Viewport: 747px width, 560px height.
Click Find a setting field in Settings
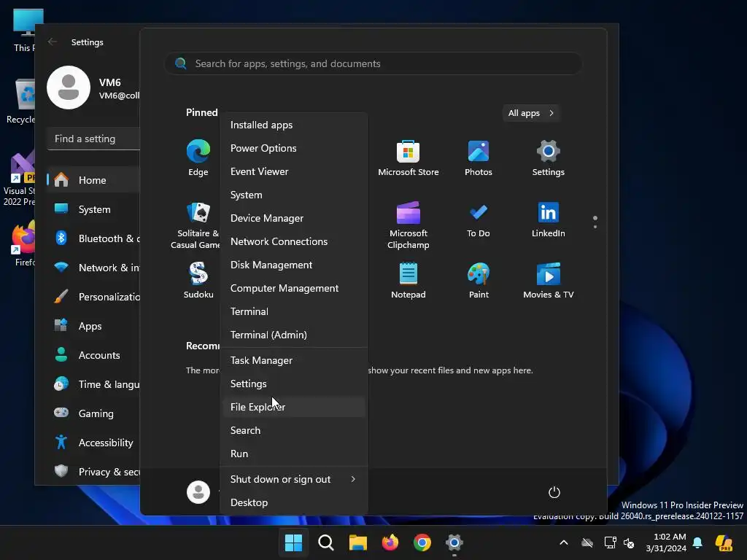[93, 139]
